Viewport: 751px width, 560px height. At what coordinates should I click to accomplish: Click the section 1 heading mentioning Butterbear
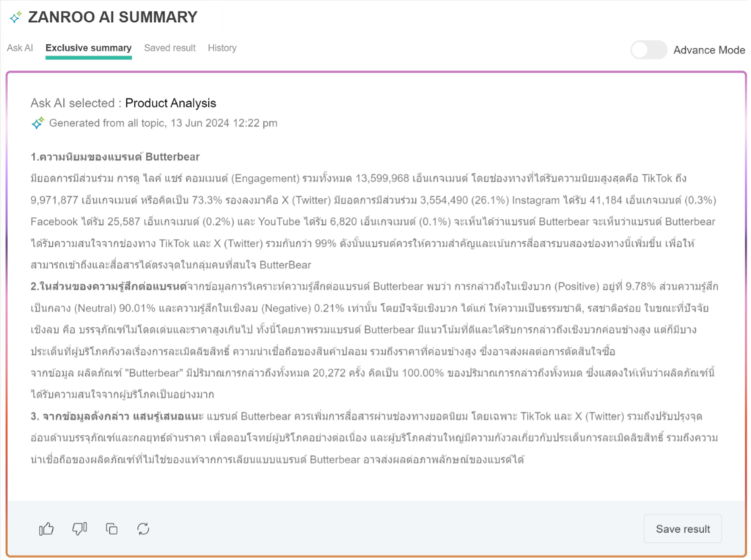pos(115,157)
